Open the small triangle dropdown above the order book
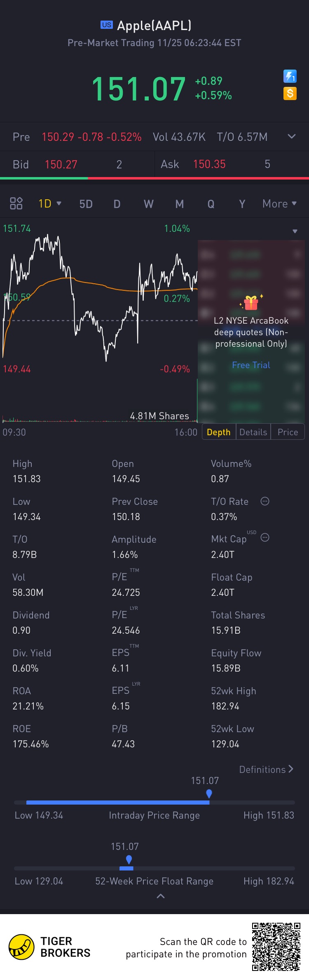The height and width of the screenshot is (980, 309). 295,231
